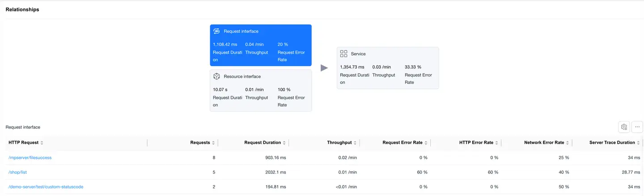Select the blue Request interface card

coord(261,45)
